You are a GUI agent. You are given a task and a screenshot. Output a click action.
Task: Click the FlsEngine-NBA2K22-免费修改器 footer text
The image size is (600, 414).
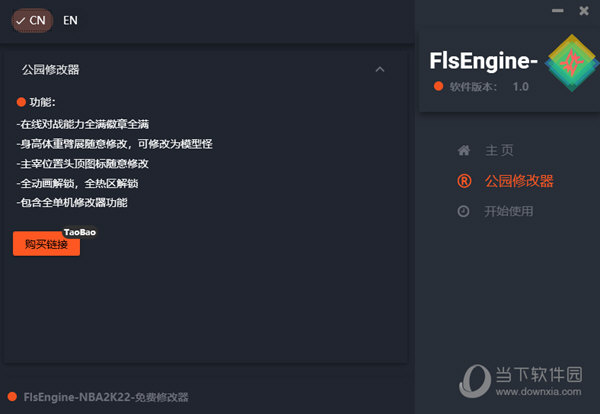pyautogui.click(x=106, y=397)
